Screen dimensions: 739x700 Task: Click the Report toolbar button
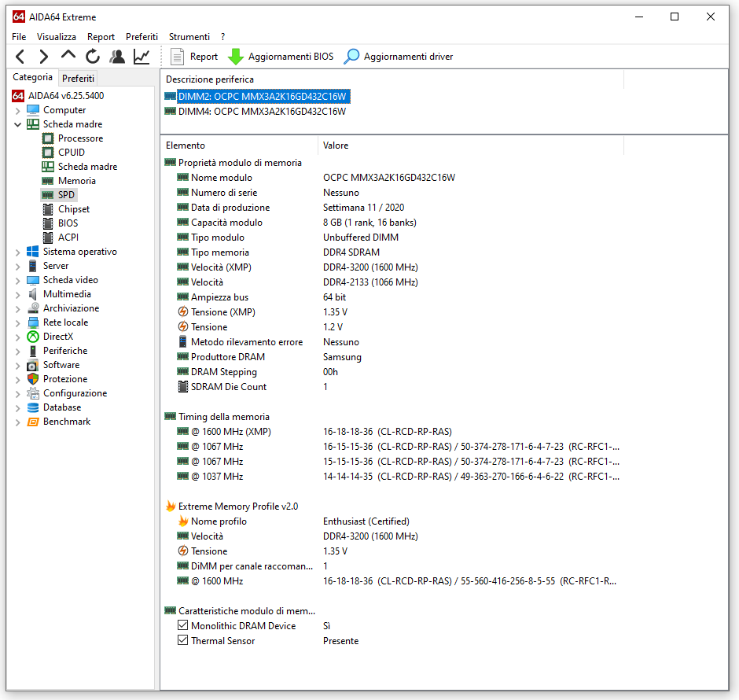(194, 57)
